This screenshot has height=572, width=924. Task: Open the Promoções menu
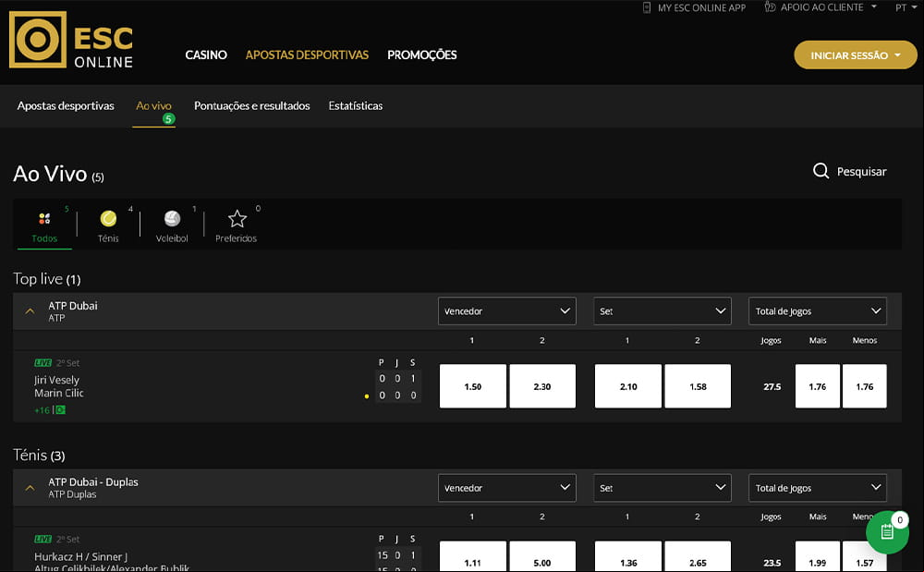coord(422,55)
